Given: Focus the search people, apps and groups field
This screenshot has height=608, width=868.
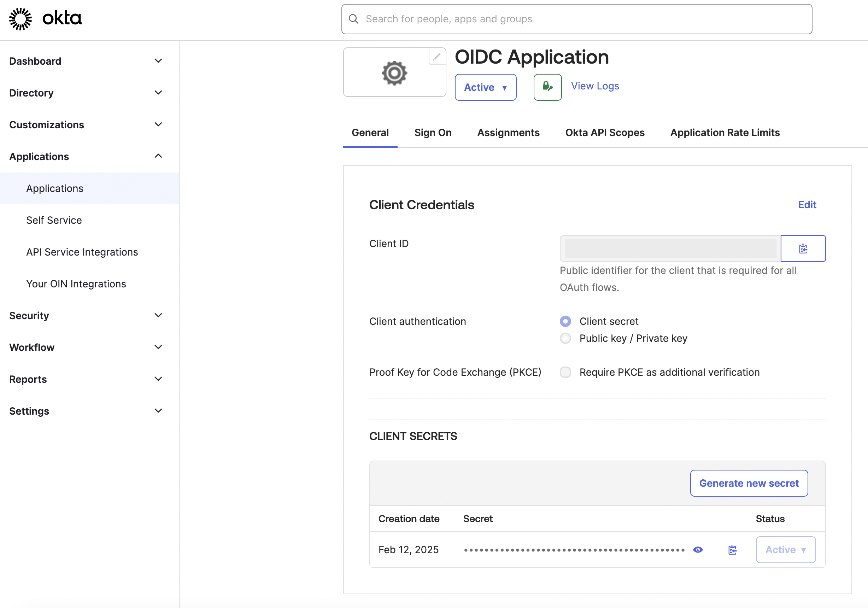Looking at the screenshot, I should coord(576,19).
